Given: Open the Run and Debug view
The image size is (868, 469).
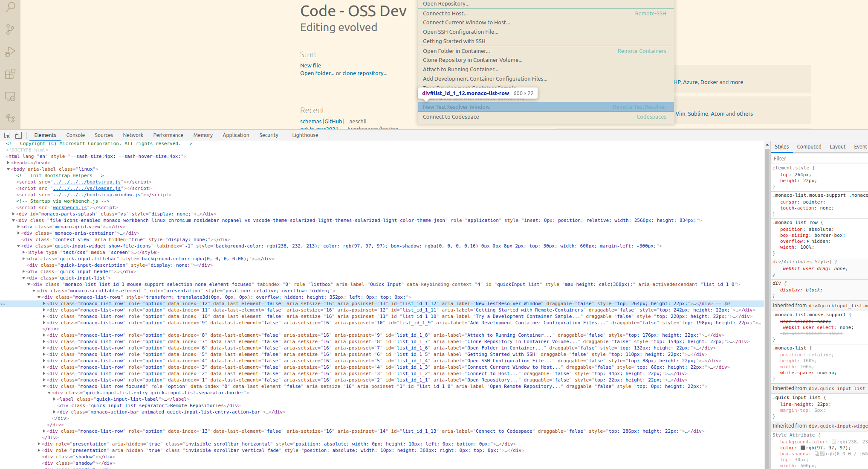Looking at the screenshot, I should (10, 52).
